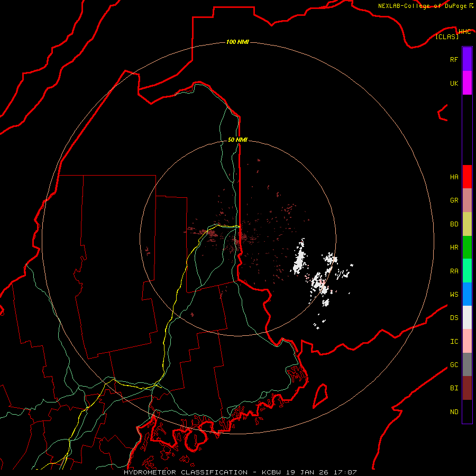Pick the RA light green legend swatch
Image resolution: width=476 pixels, height=476 pixels.
467,271
